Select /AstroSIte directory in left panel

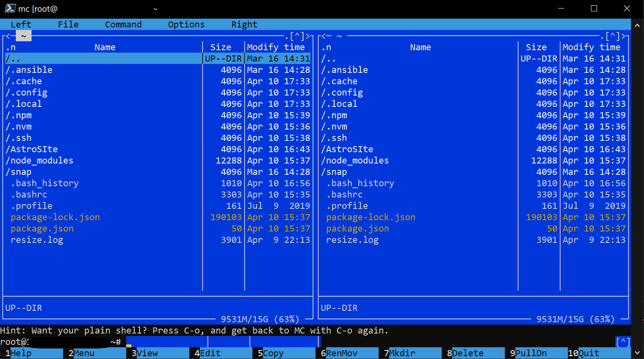[x=158, y=149]
